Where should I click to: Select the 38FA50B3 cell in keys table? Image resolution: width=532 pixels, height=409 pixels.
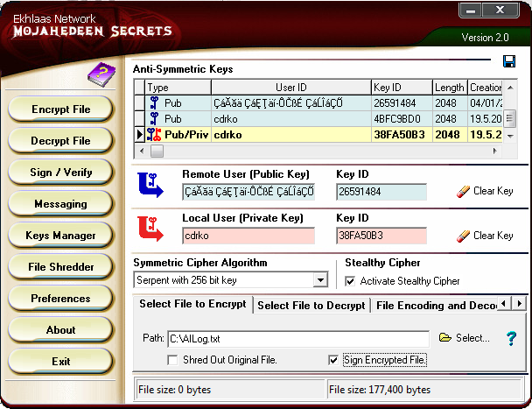[x=402, y=135]
